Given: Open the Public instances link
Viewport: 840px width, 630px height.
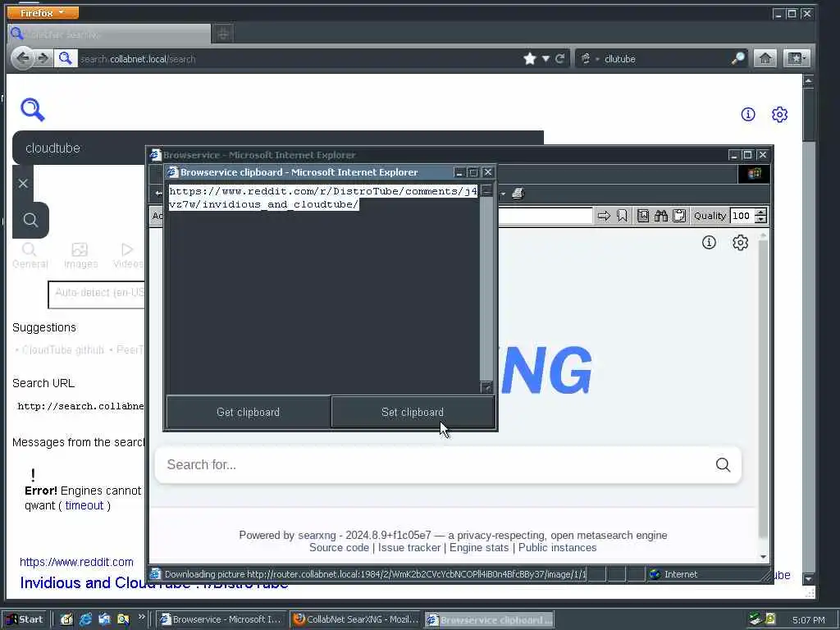Looking at the screenshot, I should [557, 547].
